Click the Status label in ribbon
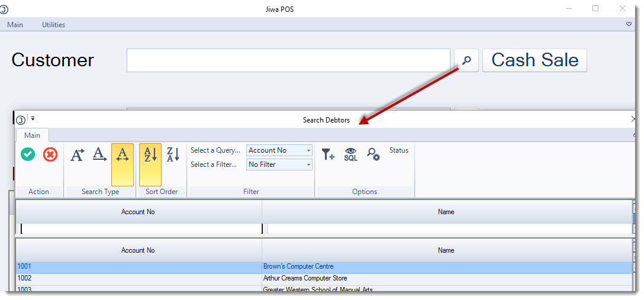This screenshot has height=300, width=644. tap(399, 150)
